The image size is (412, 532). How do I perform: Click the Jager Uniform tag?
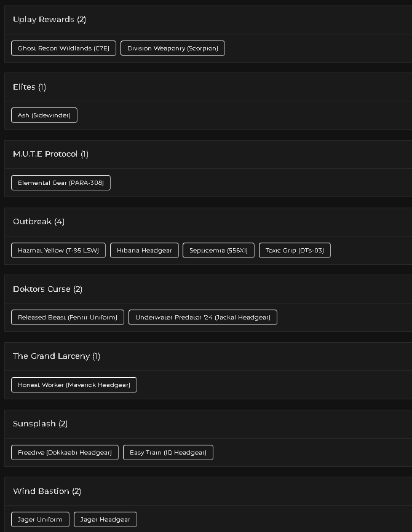40,520
